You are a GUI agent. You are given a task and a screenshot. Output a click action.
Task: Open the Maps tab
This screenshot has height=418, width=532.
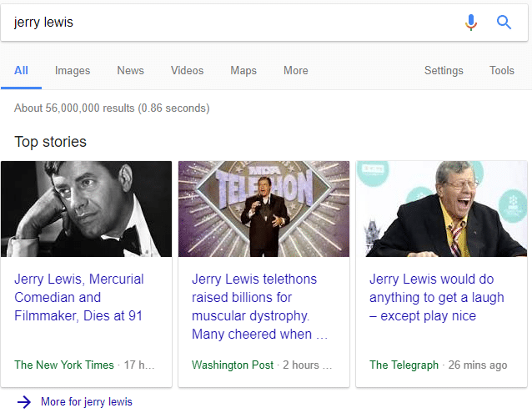[243, 70]
